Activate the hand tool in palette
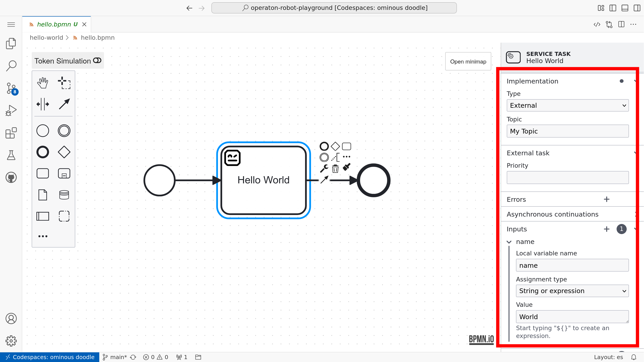Screen dimensions: 644x362 42,83
